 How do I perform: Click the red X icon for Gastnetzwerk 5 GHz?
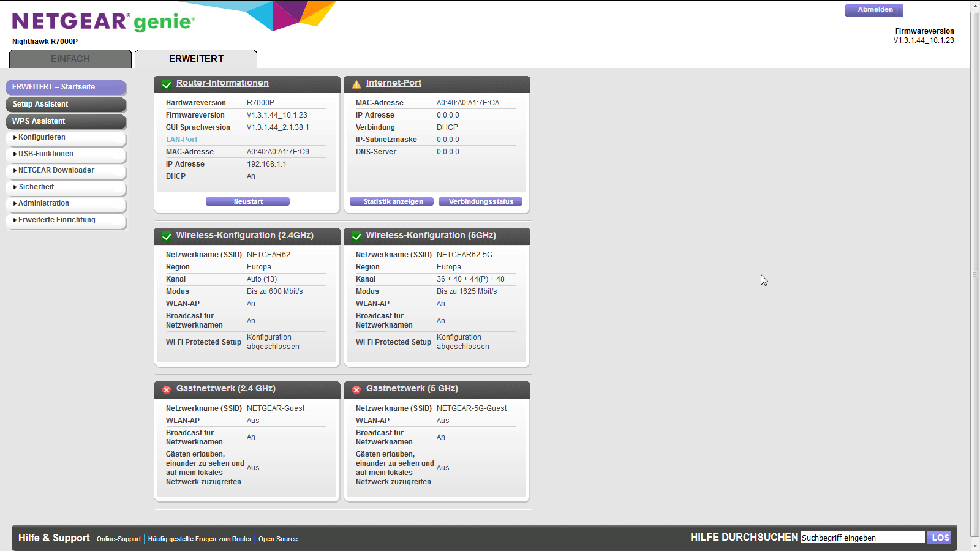(x=356, y=389)
